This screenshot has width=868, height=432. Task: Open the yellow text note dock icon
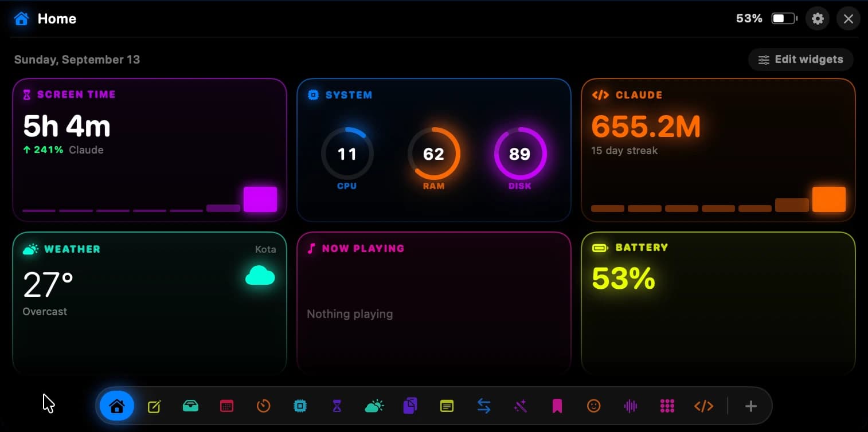[x=447, y=407]
